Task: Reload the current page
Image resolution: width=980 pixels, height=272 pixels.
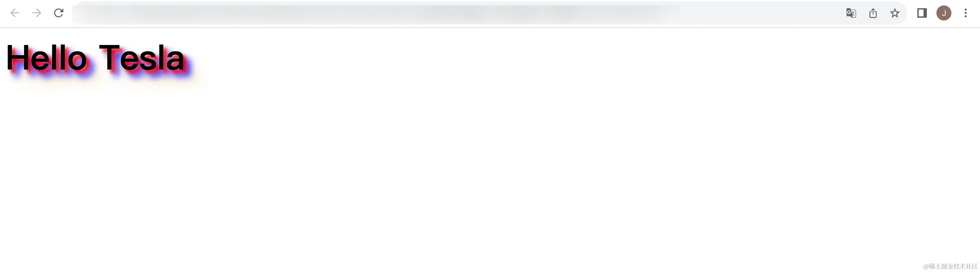Action: [59, 13]
